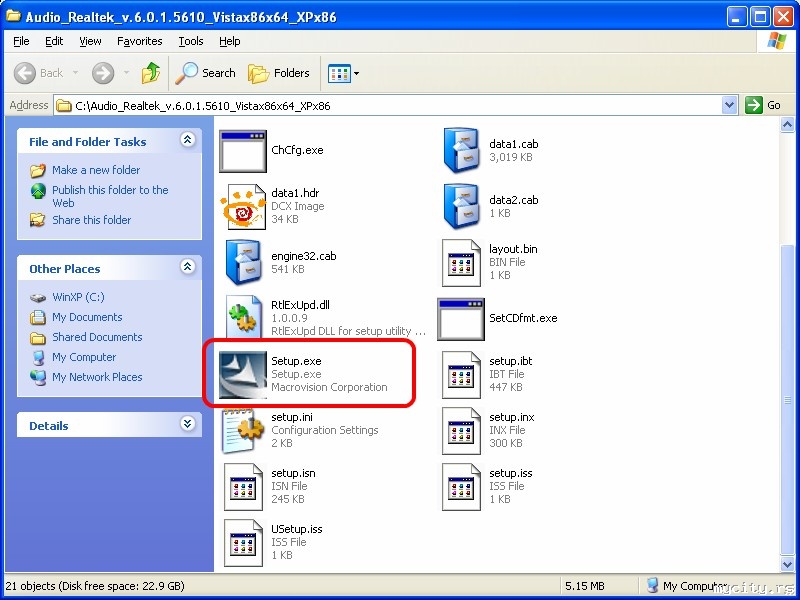Screen dimensions: 800x600
Task: Click Publish this folder to the Web
Action: [x=110, y=196]
